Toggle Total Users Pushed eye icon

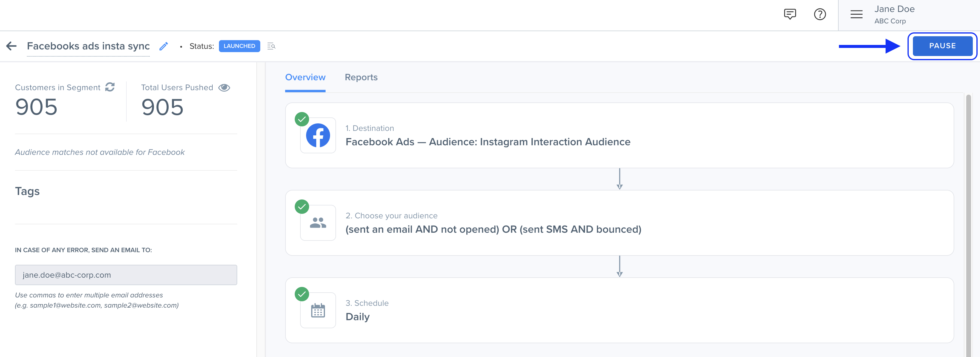click(x=224, y=87)
